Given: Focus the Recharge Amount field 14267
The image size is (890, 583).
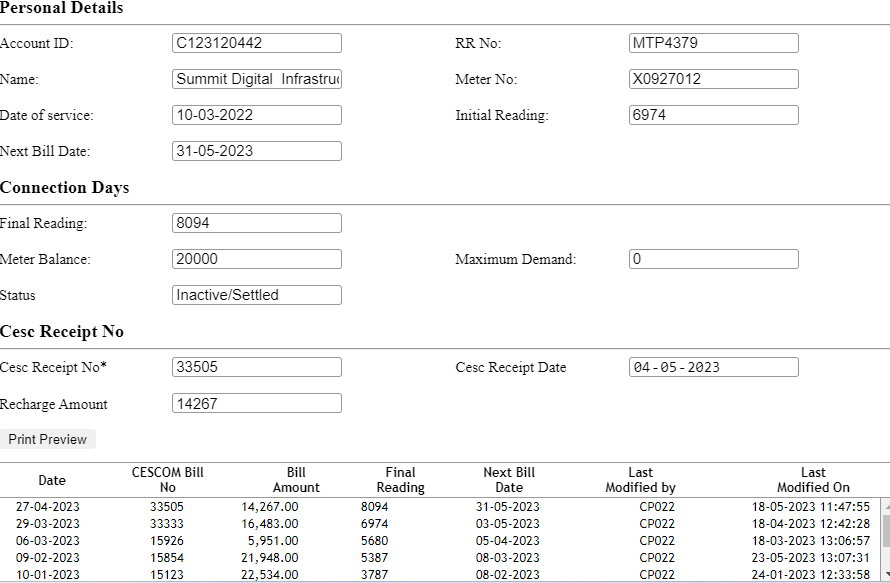Looking at the screenshot, I should coord(257,403).
